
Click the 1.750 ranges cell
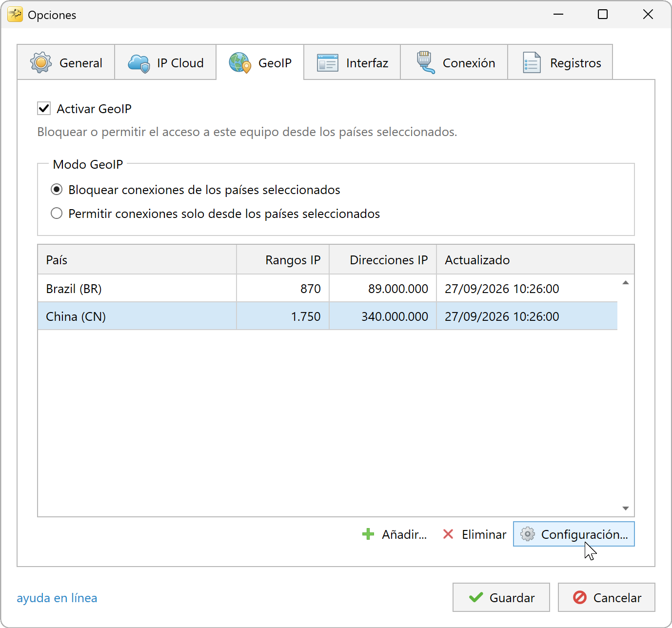point(283,316)
